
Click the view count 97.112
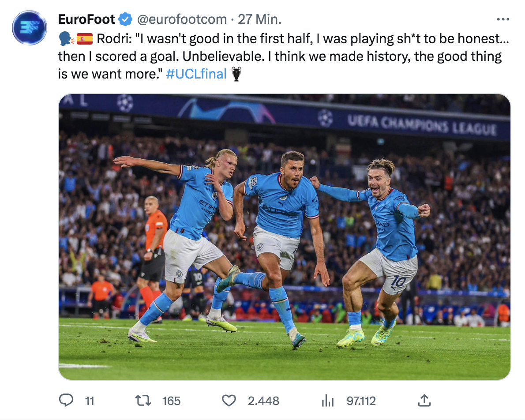tap(361, 401)
